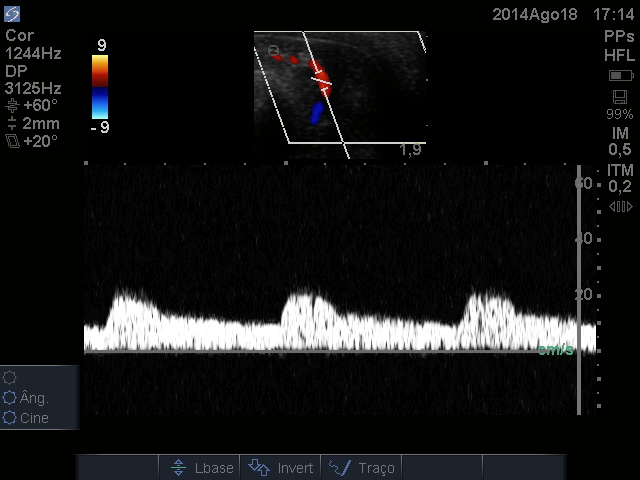Click the Traço trace icon
The height and width of the screenshot is (480, 640).
click(x=339, y=468)
